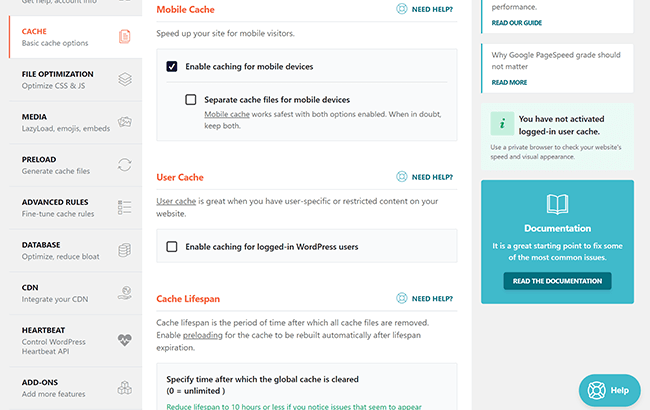Click 'You have not activated logged-in user cache'
Viewport: 650px width, 410px height.
(x=561, y=125)
